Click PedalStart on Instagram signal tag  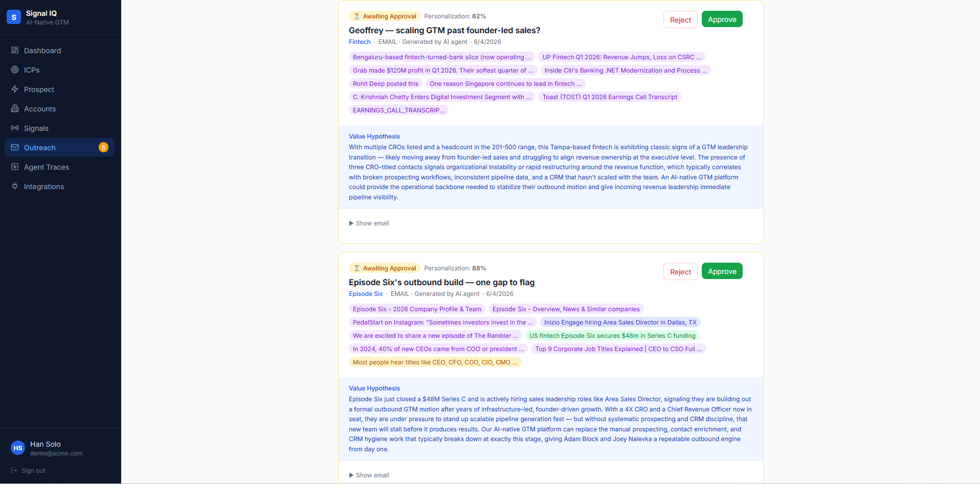point(443,322)
